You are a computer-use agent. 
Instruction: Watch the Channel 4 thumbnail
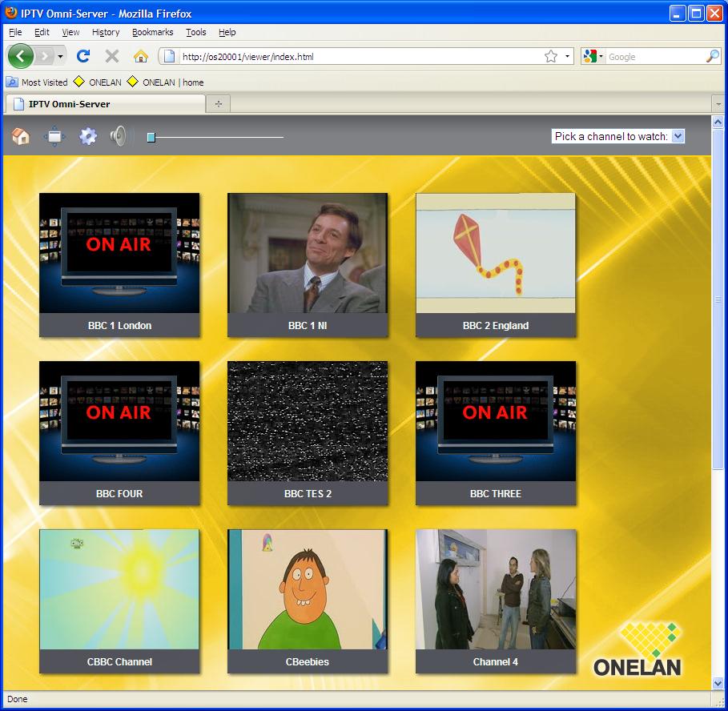[496, 589]
